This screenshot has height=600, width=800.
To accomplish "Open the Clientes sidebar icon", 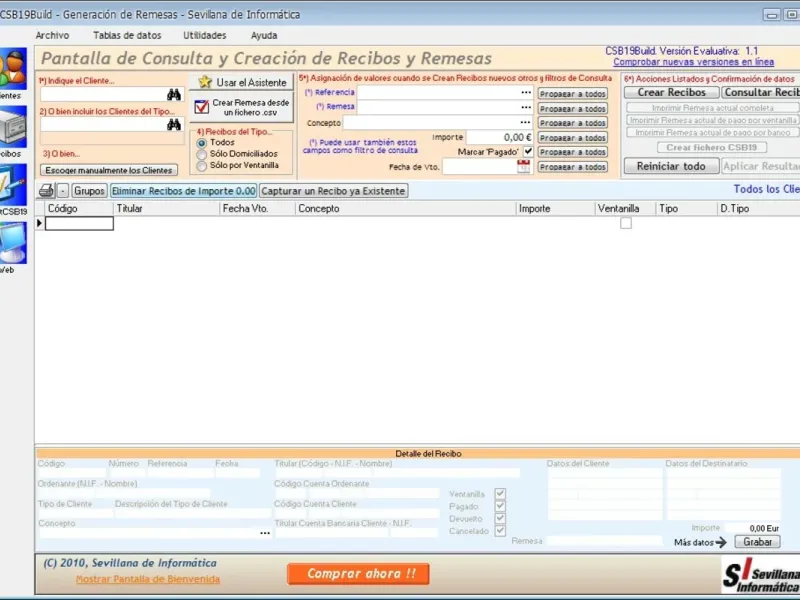I will click(13, 69).
